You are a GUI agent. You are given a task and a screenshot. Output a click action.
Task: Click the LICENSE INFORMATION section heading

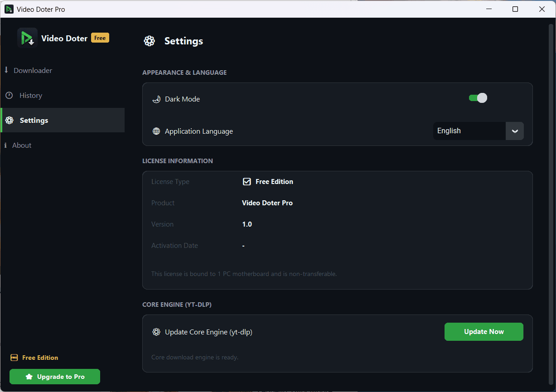(x=178, y=161)
